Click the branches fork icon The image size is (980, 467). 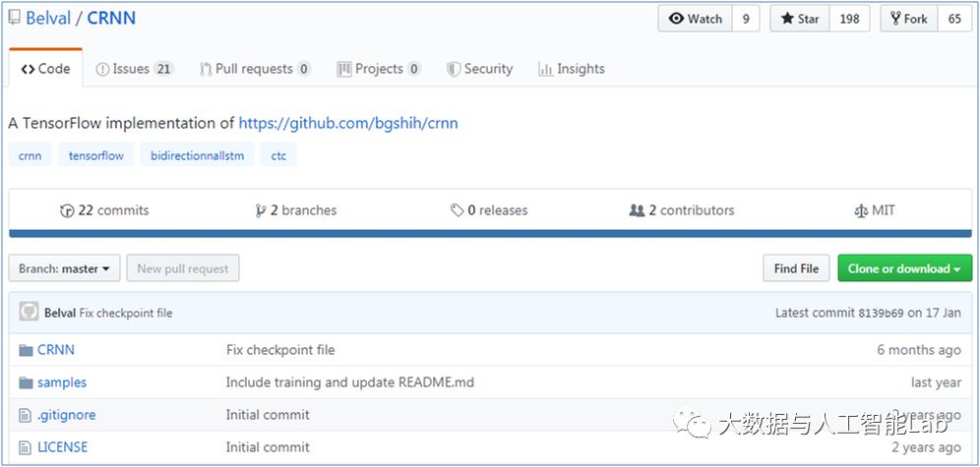click(x=261, y=211)
